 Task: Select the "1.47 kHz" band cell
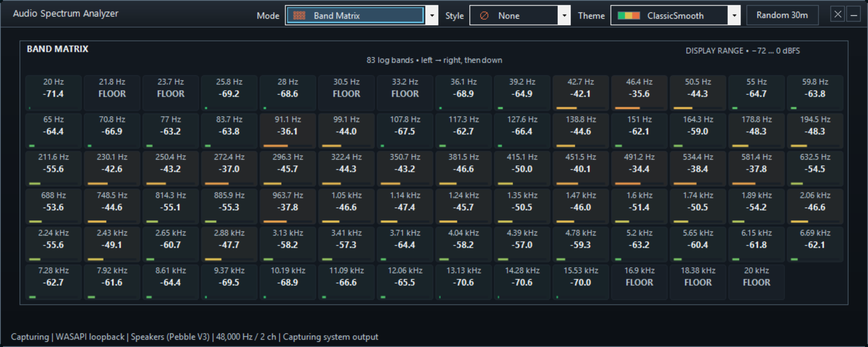[581, 206]
